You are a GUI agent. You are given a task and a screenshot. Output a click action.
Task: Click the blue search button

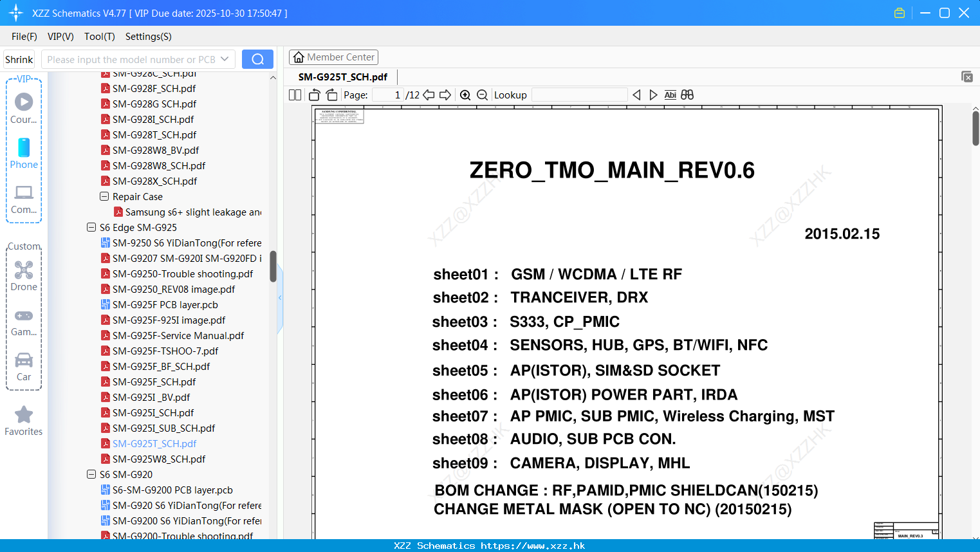tap(257, 59)
